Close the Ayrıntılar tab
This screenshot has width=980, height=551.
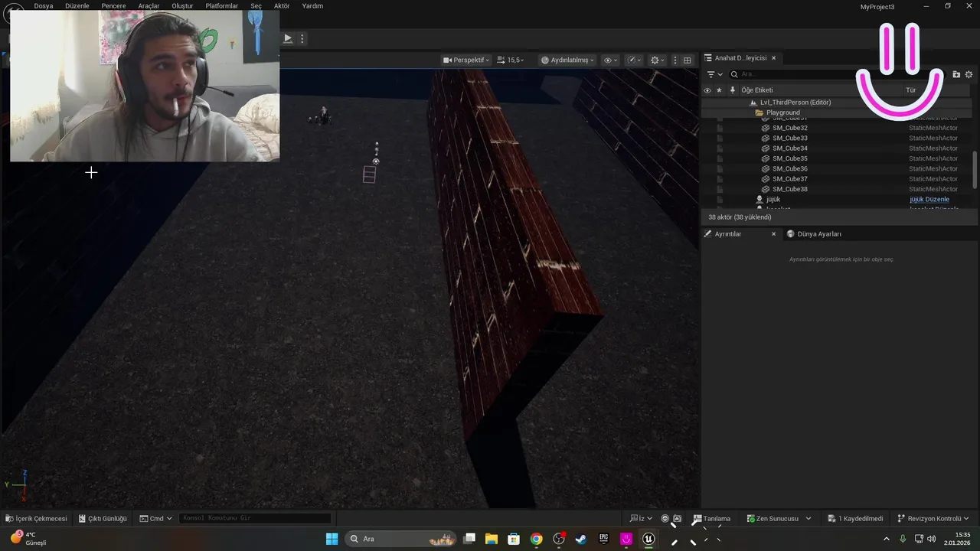point(773,233)
